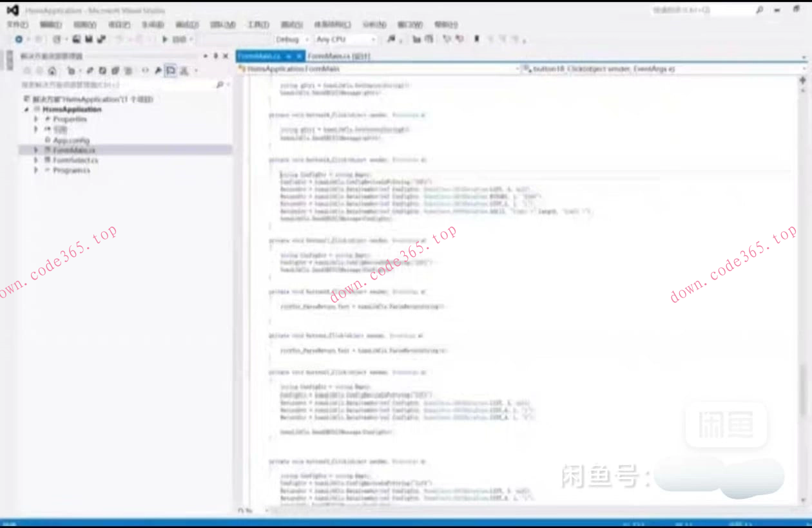Expand the Properties node
Screen dimensions: 812x528
pos(37,119)
